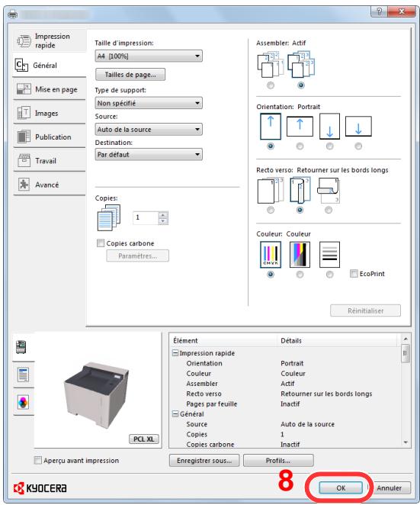Click the Élément column header
Viewport: 420px width, 505px height.
pyautogui.click(x=223, y=341)
